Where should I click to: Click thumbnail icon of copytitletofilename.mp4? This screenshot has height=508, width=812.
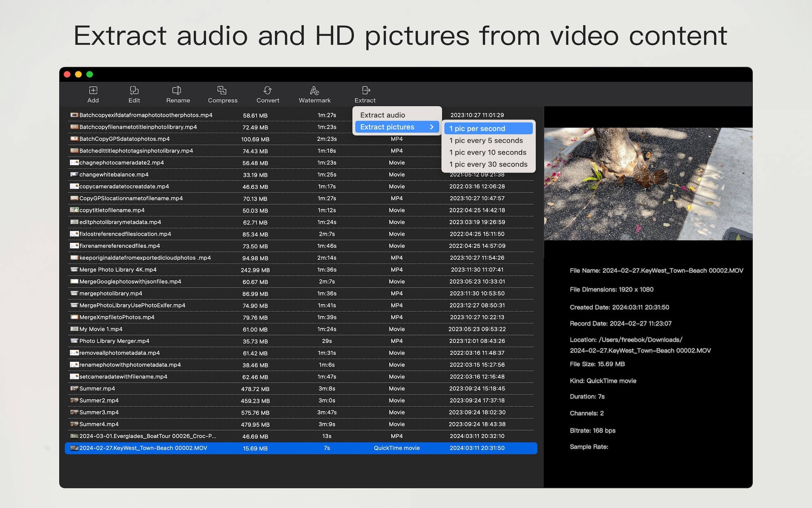tap(74, 210)
